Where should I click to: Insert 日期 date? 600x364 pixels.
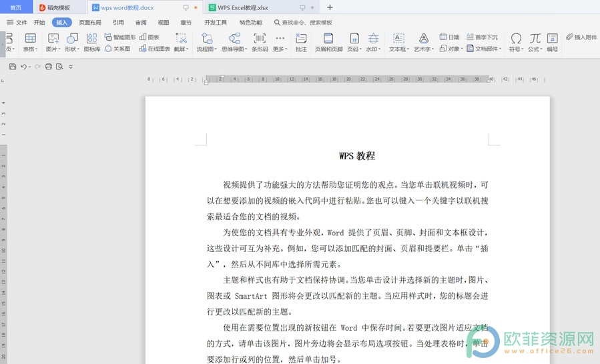(x=449, y=37)
